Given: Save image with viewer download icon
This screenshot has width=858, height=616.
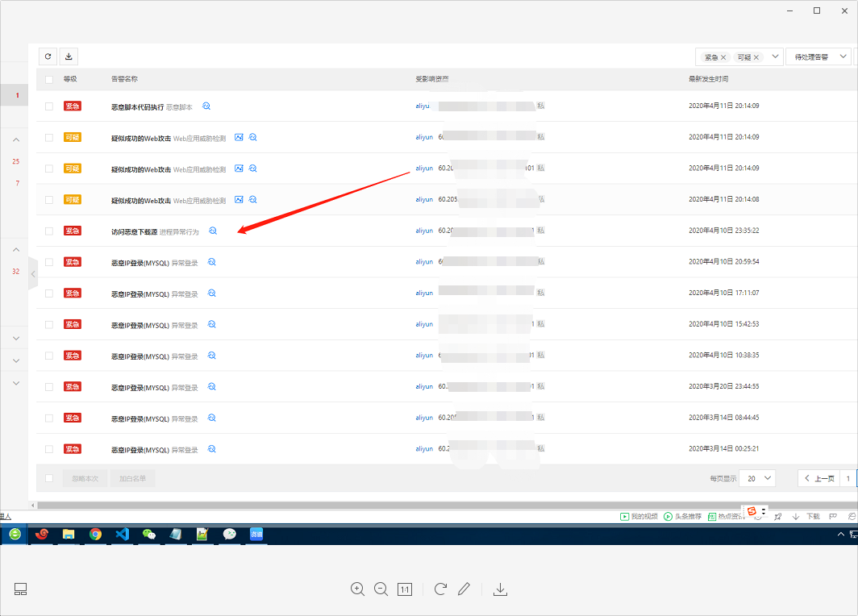Looking at the screenshot, I should click(x=500, y=589).
